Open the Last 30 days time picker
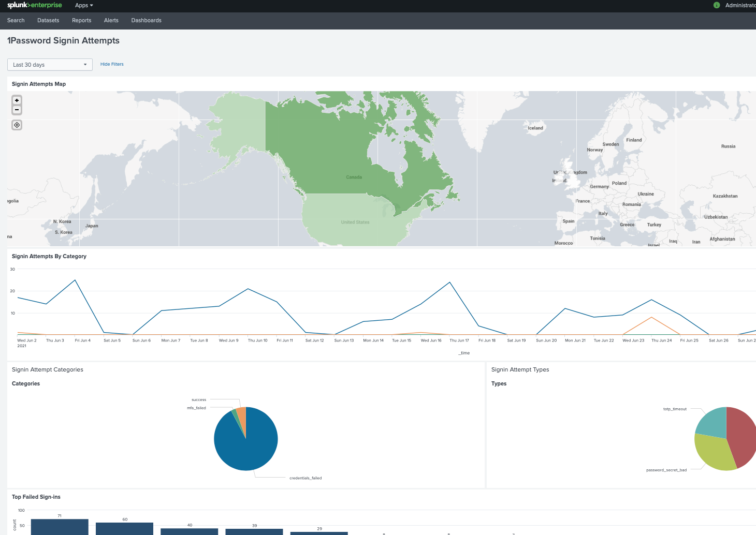Image resolution: width=756 pixels, height=535 pixels. click(50, 65)
